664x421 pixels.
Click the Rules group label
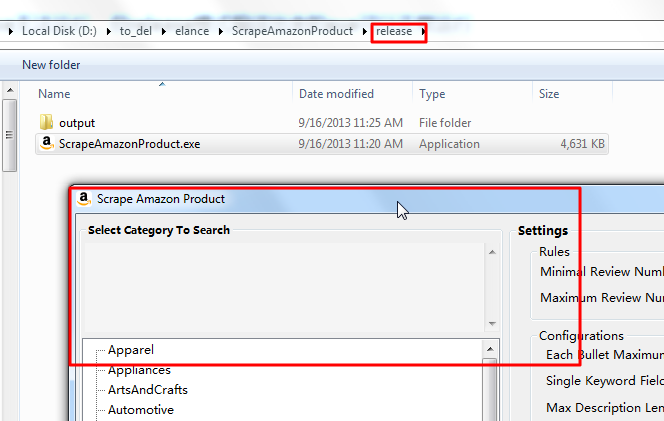tap(554, 252)
